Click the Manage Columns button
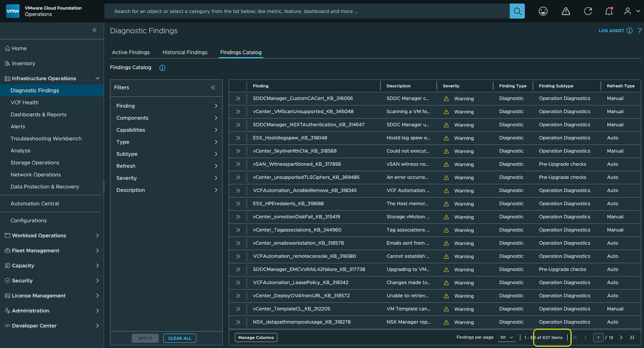The image size is (644, 348). coord(256,337)
